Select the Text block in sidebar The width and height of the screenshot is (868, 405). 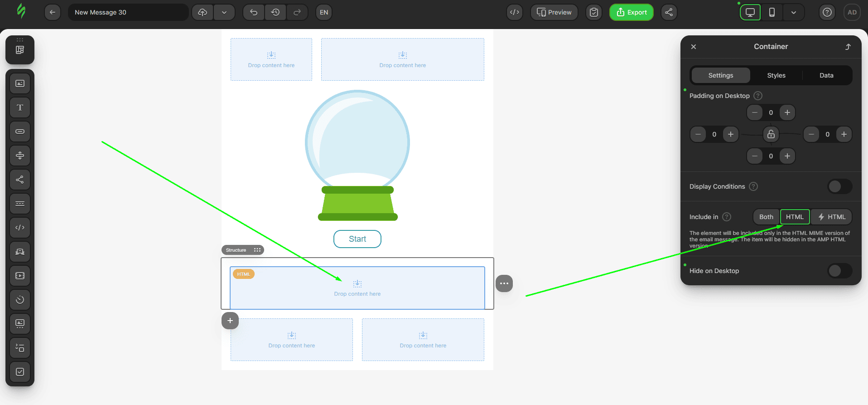(20, 107)
